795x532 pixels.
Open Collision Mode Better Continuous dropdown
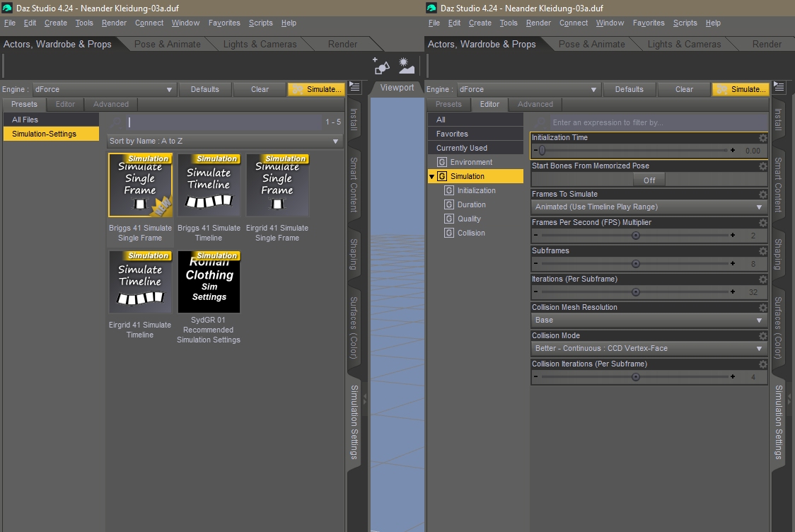(649, 348)
